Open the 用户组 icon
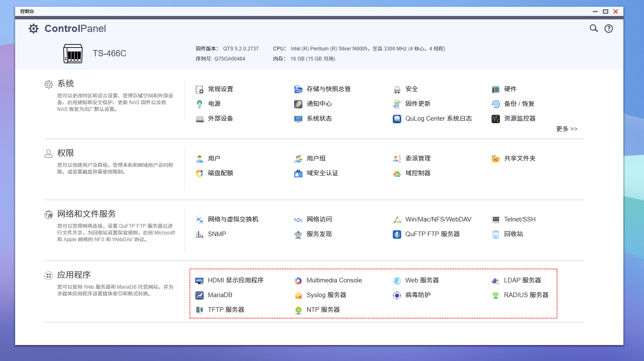Image resolution: width=644 pixels, height=361 pixels. 298,158
